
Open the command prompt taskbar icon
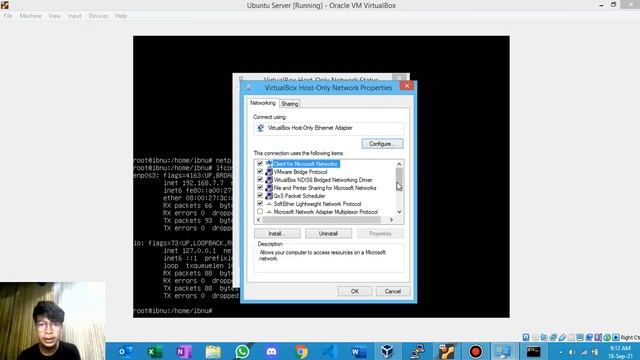pyautogui.click(x=533, y=351)
